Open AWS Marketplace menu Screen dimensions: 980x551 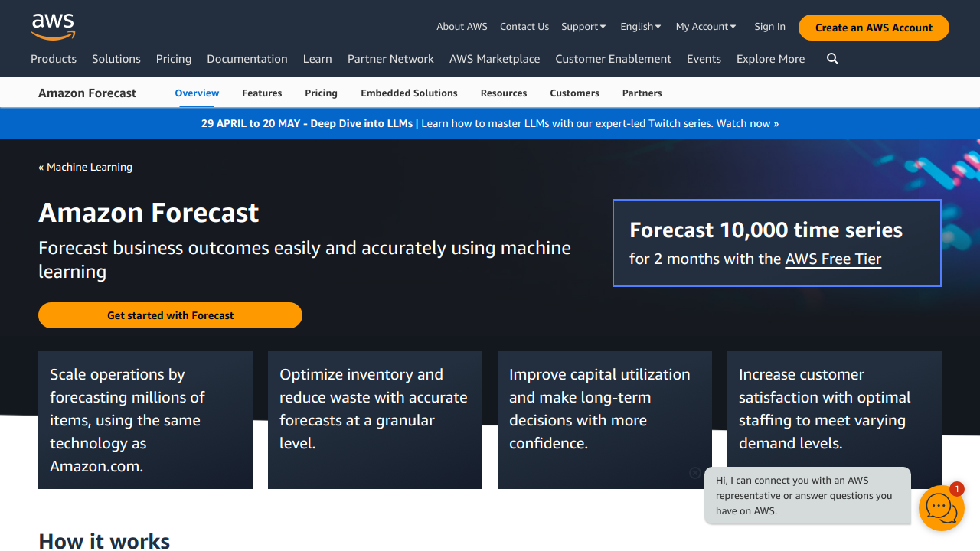[x=495, y=59]
